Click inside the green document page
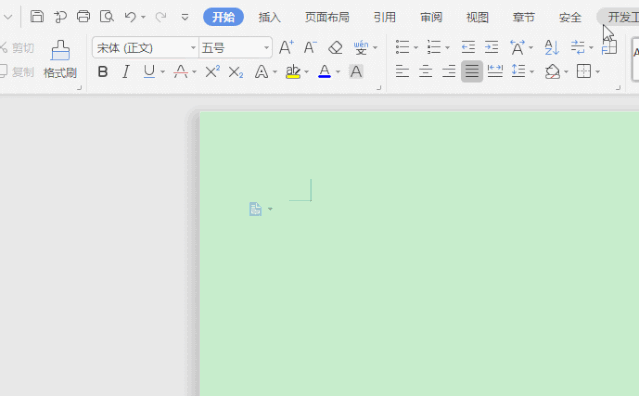Image resolution: width=639 pixels, height=396 pixels. (x=419, y=254)
